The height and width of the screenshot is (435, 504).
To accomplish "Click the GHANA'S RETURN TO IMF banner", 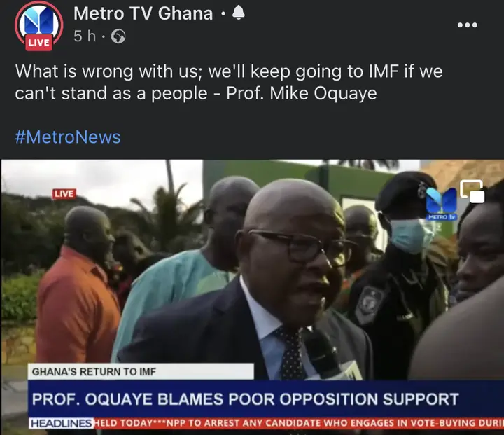I will point(141,372).
